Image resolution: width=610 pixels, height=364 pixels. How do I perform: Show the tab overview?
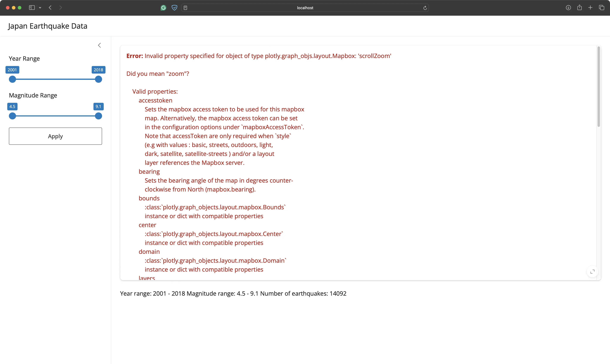pyautogui.click(x=601, y=8)
